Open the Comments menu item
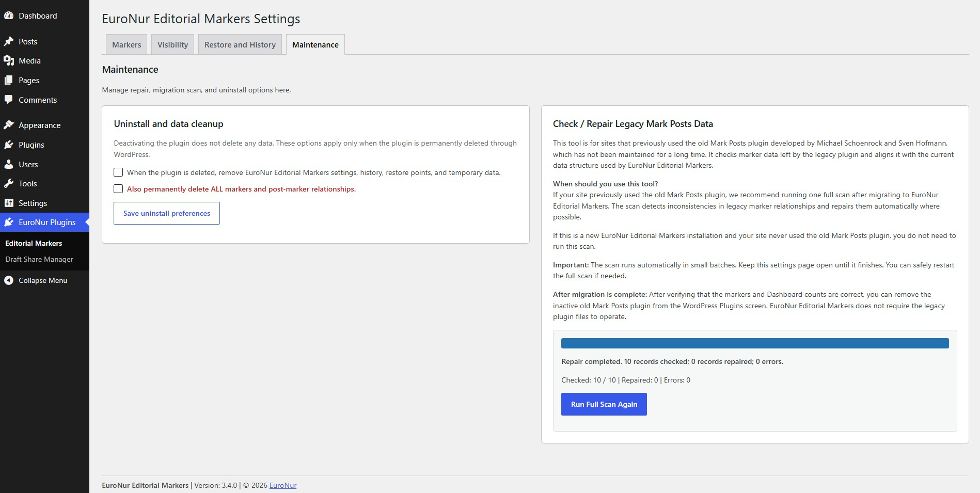 (x=44, y=100)
